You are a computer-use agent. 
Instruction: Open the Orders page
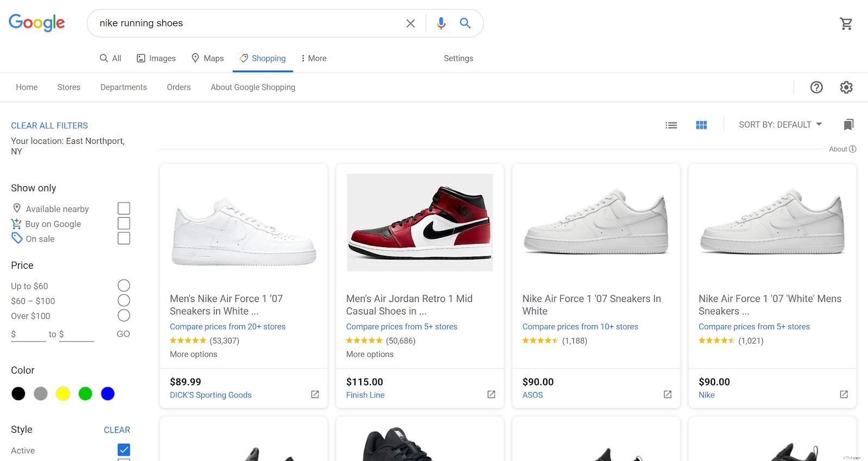(x=178, y=87)
